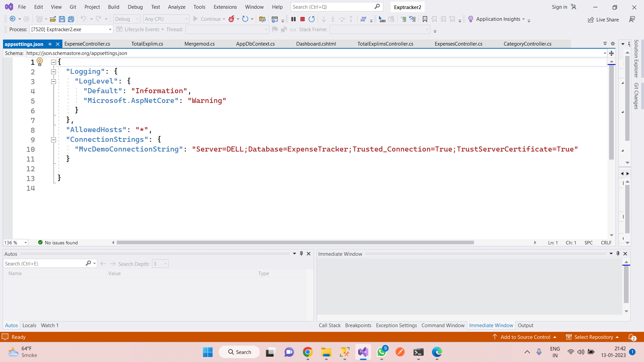
Task: Toggle the pin on the appsettings.json tab
Action: 50,44
